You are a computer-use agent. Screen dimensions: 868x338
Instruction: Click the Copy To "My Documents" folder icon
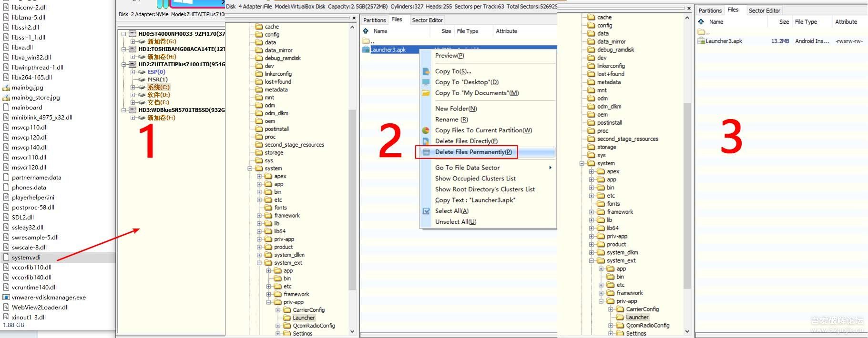(x=426, y=93)
